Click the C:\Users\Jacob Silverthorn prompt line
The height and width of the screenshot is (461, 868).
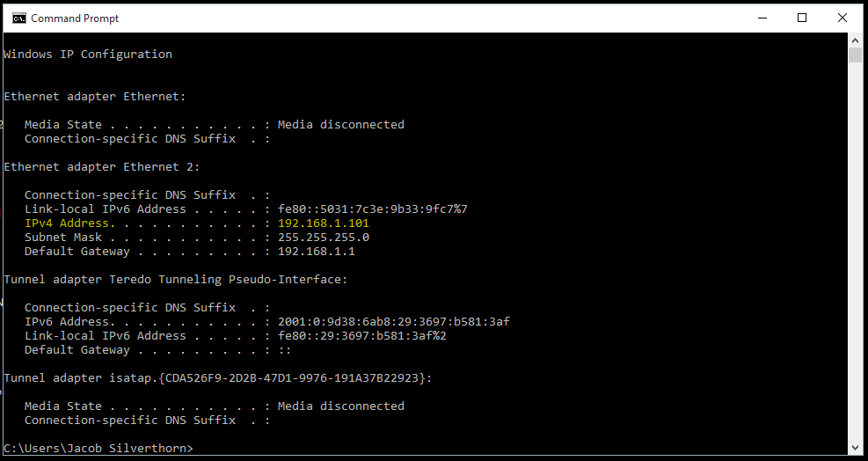98,449
